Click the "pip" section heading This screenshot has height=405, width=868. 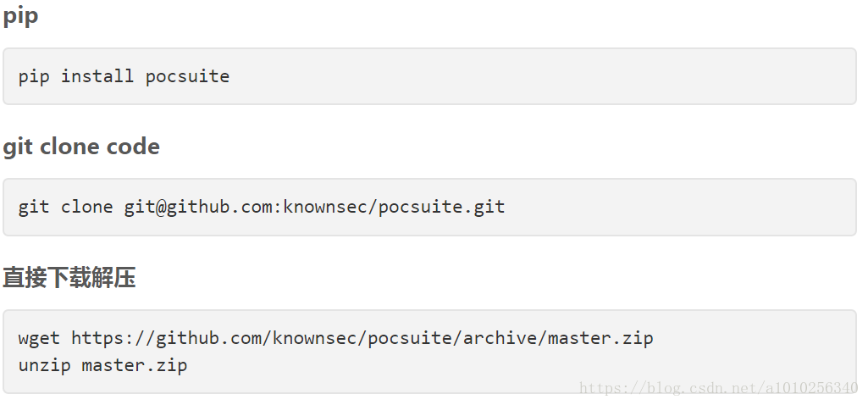coord(20,17)
